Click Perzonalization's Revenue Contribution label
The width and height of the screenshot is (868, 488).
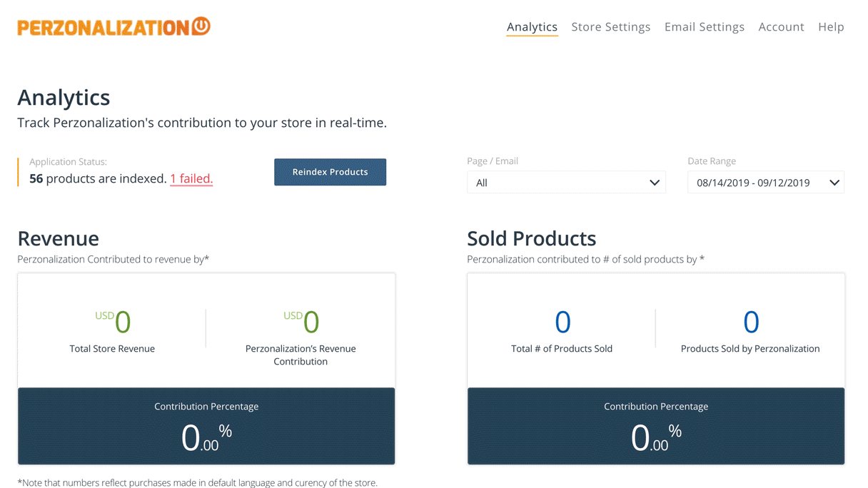click(x=301, y=355)
